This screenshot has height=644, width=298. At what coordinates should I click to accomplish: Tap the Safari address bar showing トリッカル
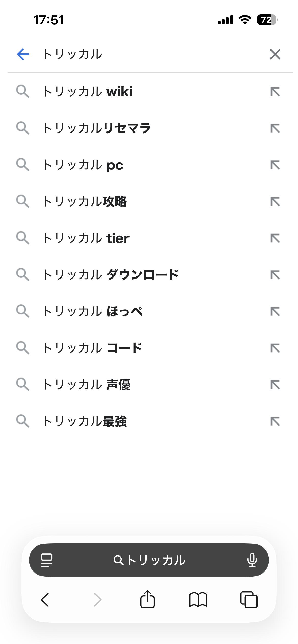pos(149,560)
